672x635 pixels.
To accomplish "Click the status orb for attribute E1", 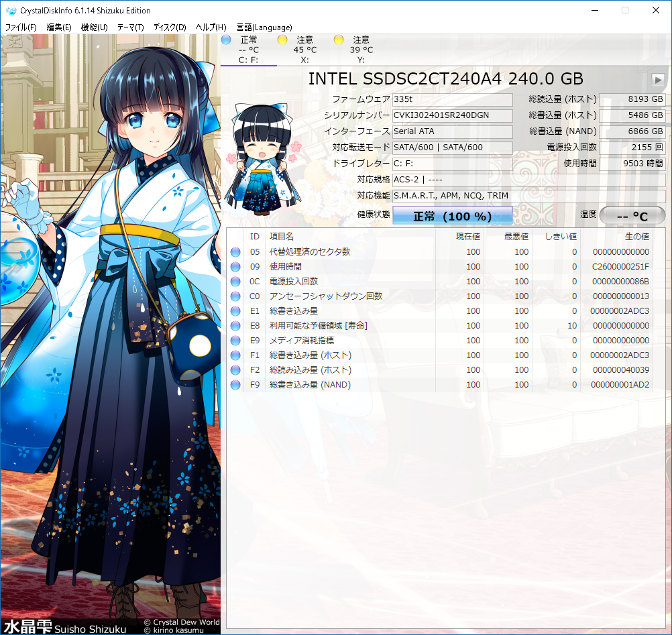I will click(235, 311).
